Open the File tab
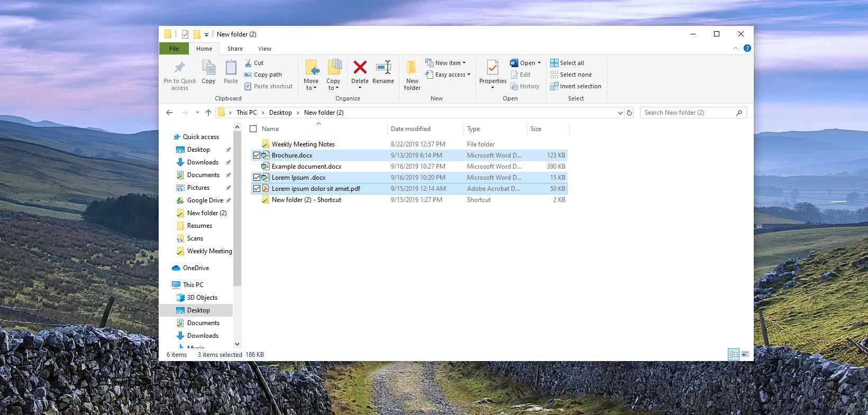The width and height of the screenshot is (868, 415). pos(174,49)
